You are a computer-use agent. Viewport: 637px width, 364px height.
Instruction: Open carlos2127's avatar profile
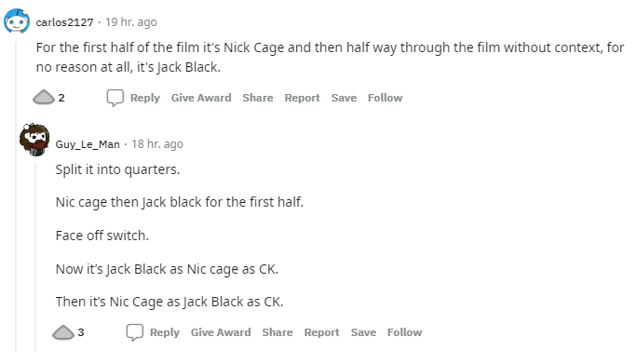point(17,21)
